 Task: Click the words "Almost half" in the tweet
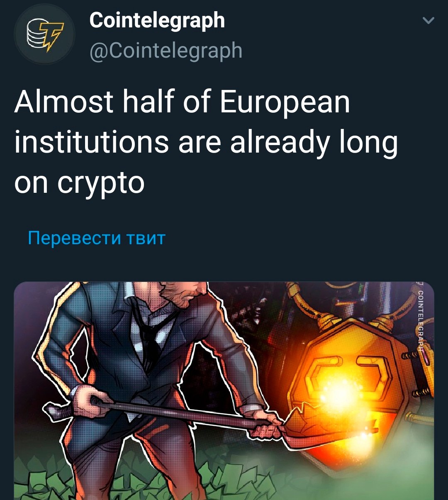[x=93, y=102]
